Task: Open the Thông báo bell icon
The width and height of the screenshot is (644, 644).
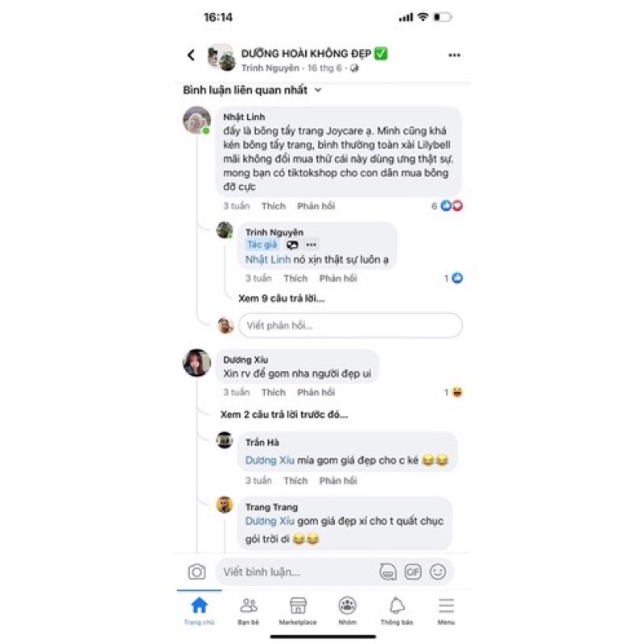Action: point(397,611)
